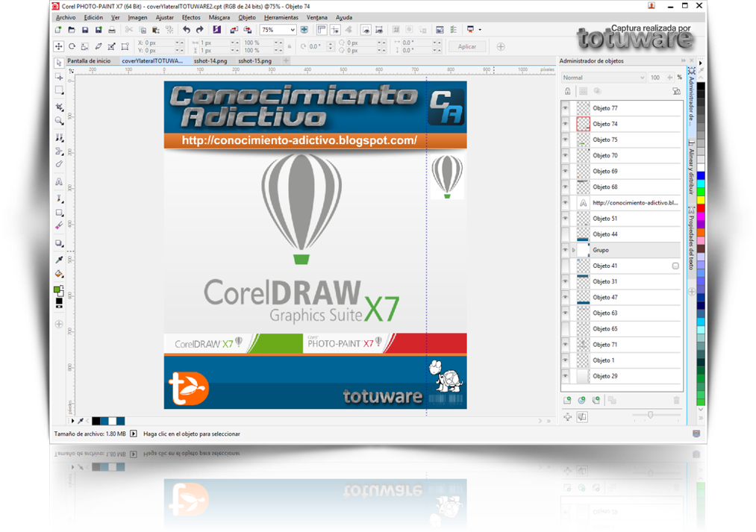The width and height of the screenshot is (756, 532).
Task: Toggle visibility of Objeto 1
Action: click(565, 360)
